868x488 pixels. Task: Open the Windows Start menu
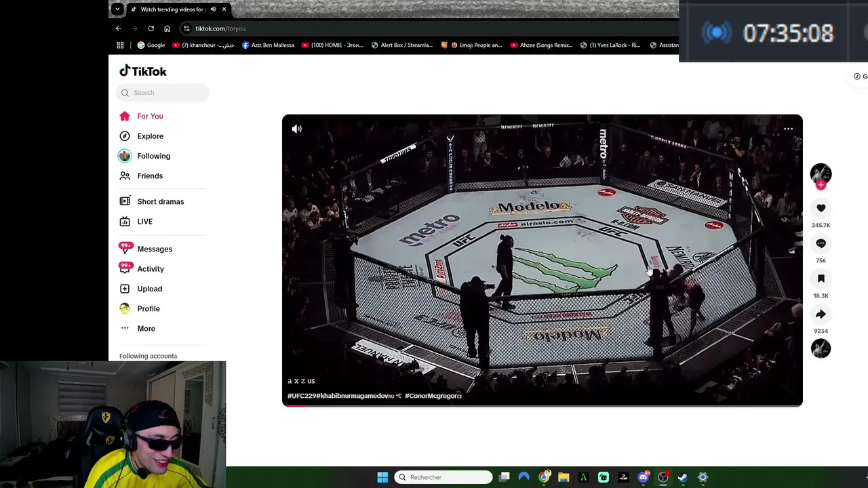[382, 477]
